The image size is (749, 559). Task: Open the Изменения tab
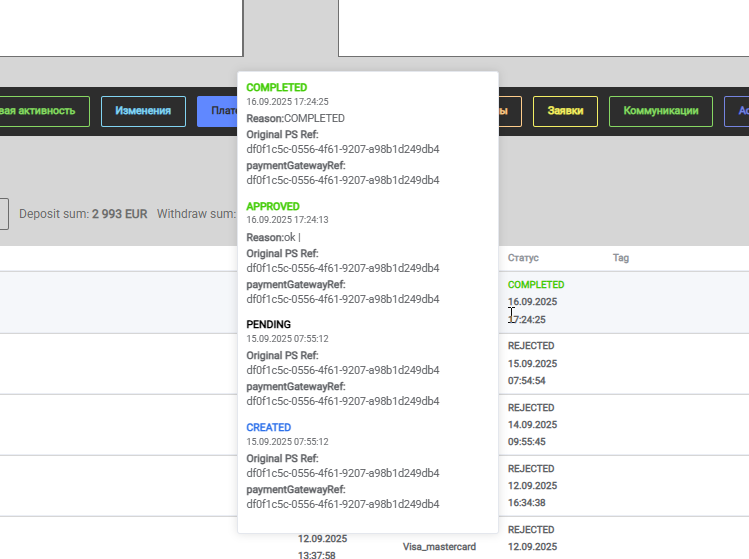tap(143, 111)
